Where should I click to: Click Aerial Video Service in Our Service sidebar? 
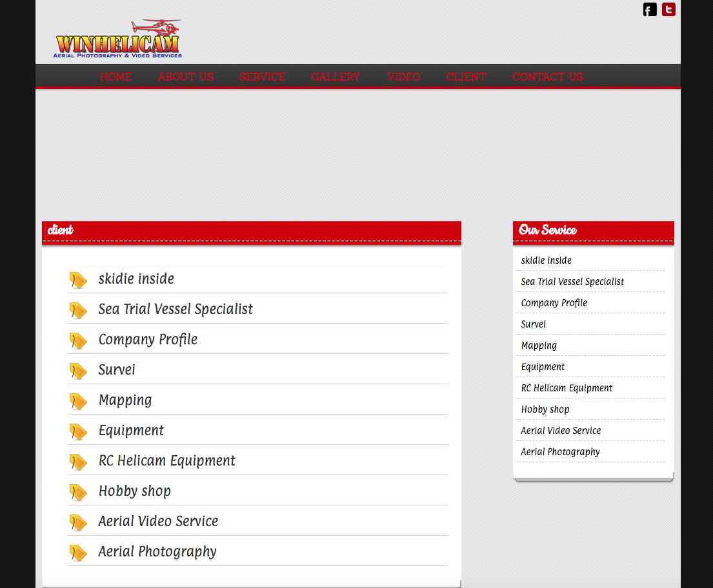pos(561,431)
